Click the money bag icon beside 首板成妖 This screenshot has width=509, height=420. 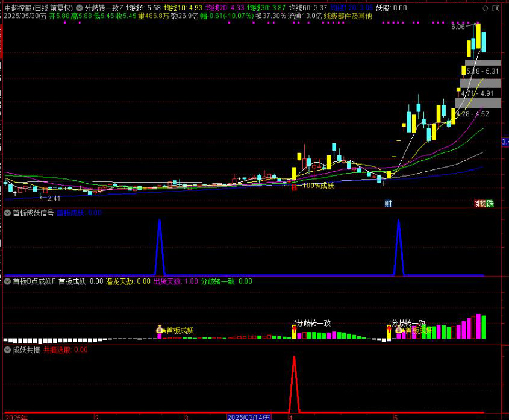(x=160, y=330)
